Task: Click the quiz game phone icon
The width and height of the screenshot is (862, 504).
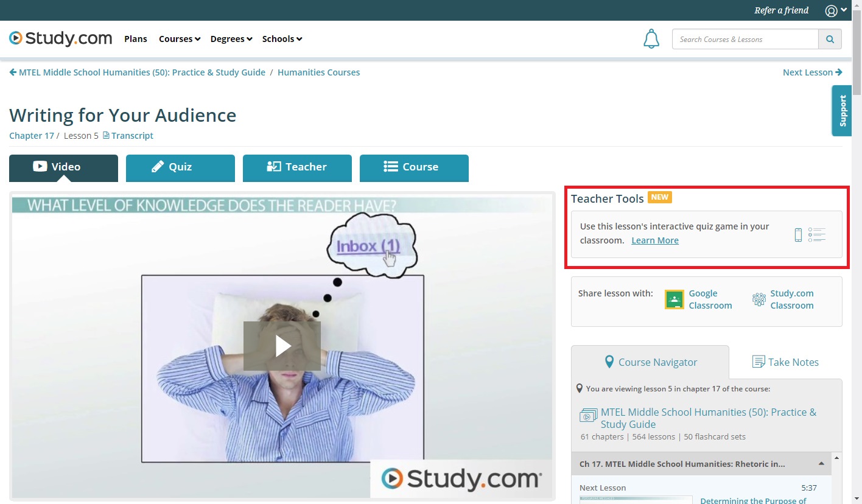Action: click(x=798, y=234)
